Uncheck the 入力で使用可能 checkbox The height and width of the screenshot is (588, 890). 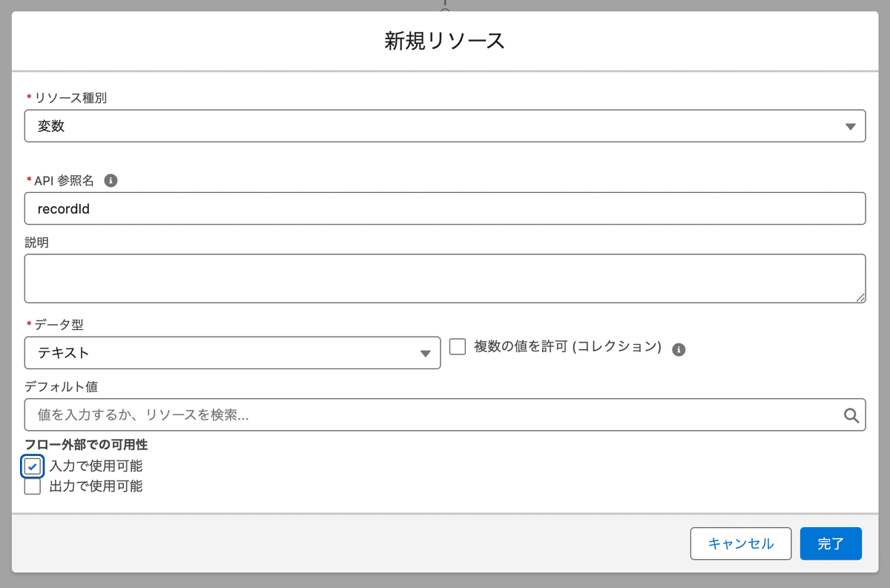click(x=33, y=466)
